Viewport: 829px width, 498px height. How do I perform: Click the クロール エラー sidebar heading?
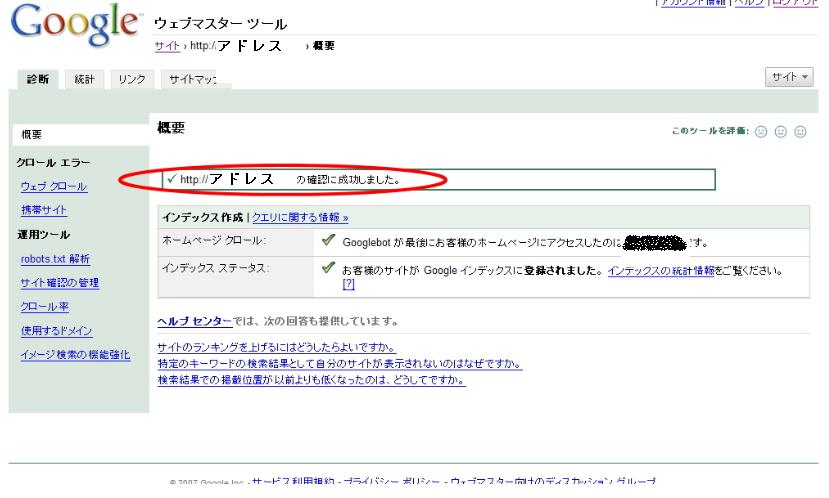(53, 163)
